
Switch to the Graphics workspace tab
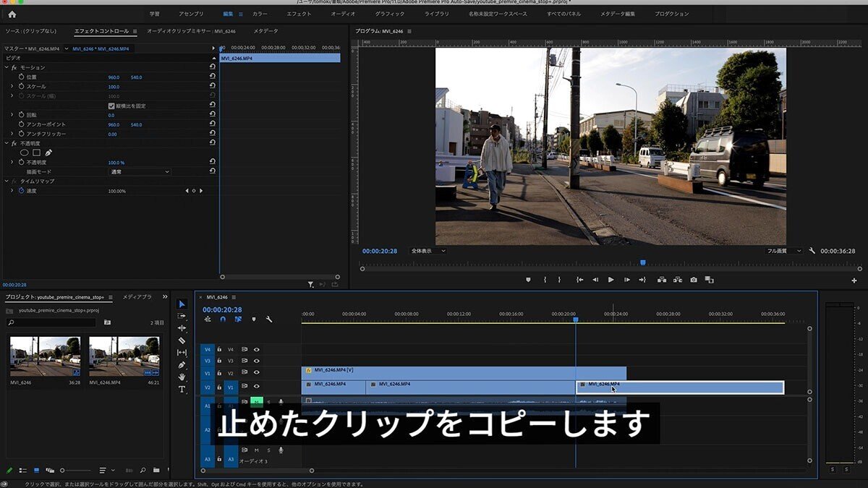click(390, 14)
